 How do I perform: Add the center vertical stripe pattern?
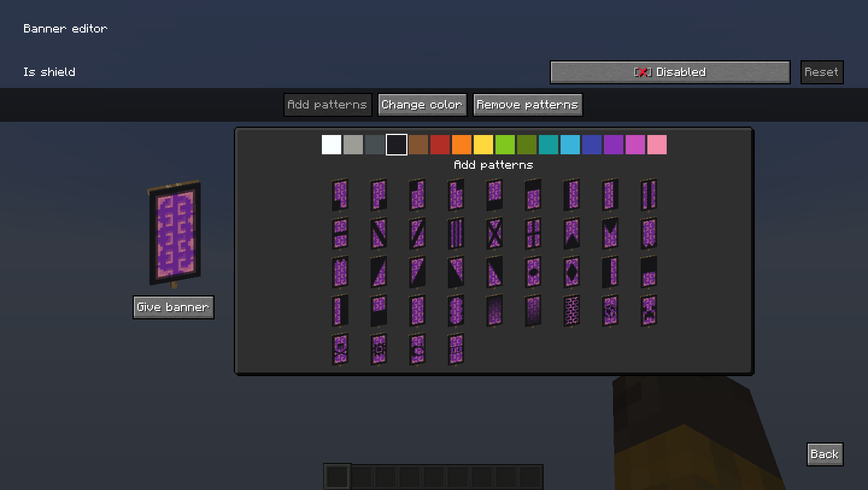pyautogui.click(x=649, y=195)
